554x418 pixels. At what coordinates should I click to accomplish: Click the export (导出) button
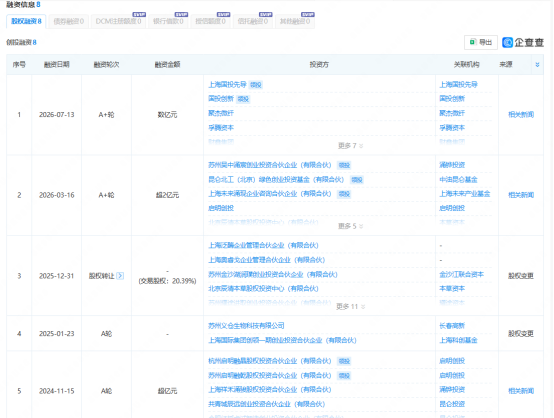coord(481,42)
